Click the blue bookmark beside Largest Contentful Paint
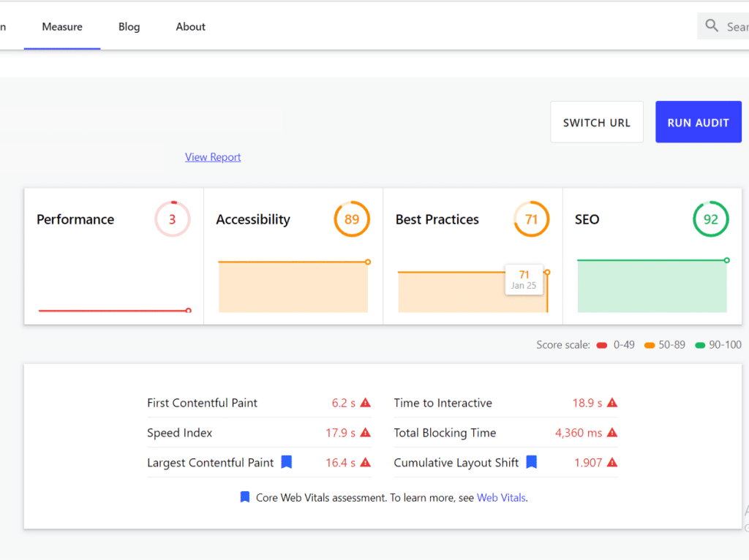The width and height of the screenshot is (749, 560). click(287, 462)
